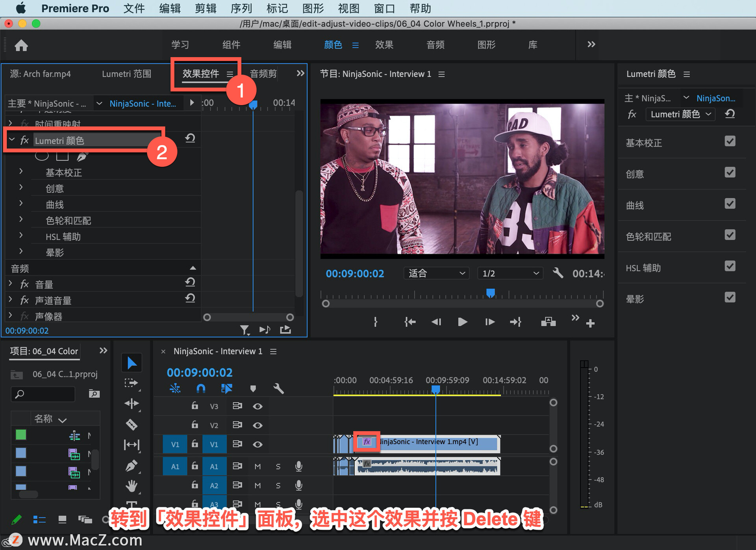Open the 序列 menu

coord(241,8)
